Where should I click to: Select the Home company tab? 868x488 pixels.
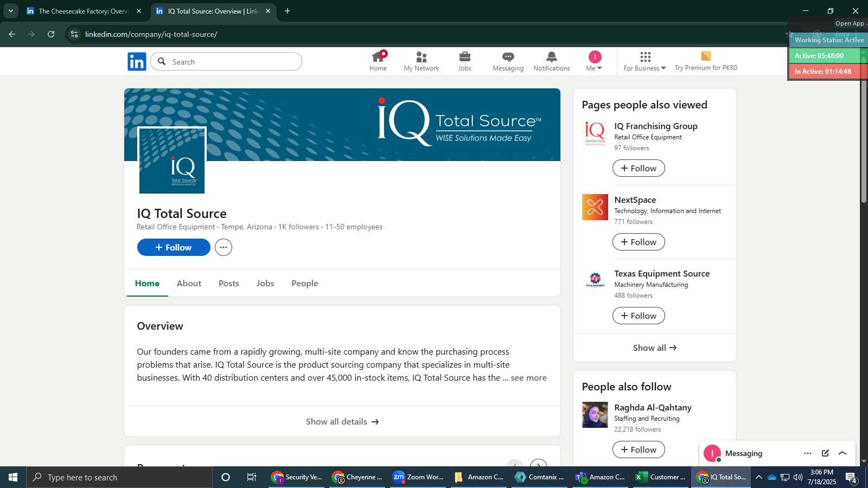click(147, 283)
